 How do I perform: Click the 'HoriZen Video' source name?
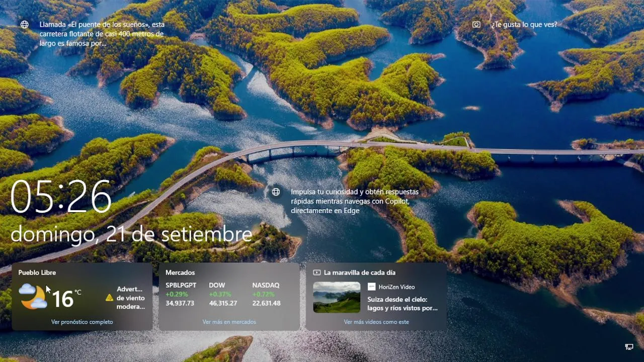tap(396, 287)
